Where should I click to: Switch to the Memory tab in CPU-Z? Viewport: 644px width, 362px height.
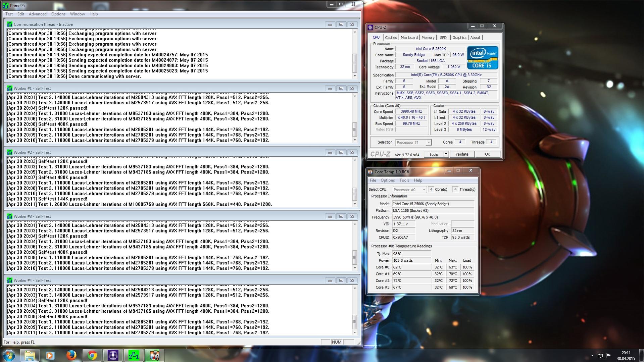[428, 38]
